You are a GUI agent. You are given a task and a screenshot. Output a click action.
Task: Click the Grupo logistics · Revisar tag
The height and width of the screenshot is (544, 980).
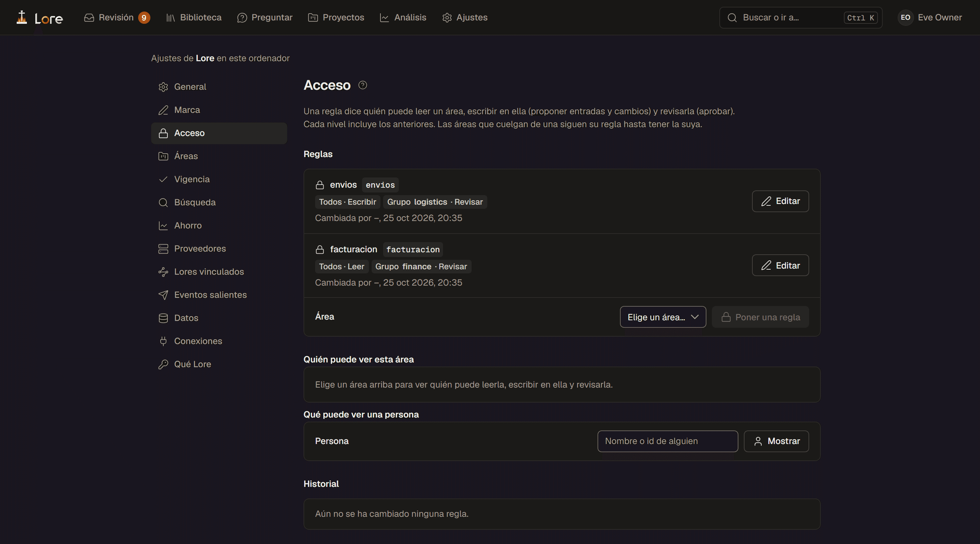[435, 202]
